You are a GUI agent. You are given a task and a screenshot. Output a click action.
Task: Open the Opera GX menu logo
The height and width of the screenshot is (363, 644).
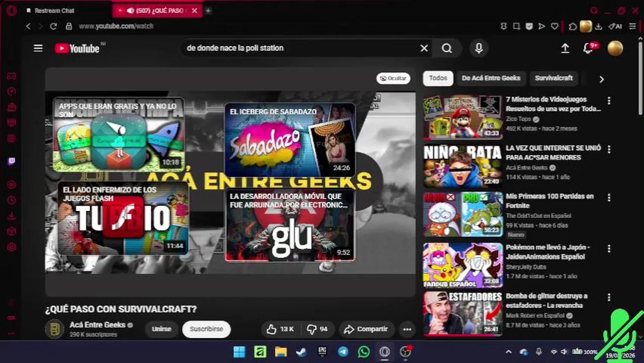click(x=11, y=11)
